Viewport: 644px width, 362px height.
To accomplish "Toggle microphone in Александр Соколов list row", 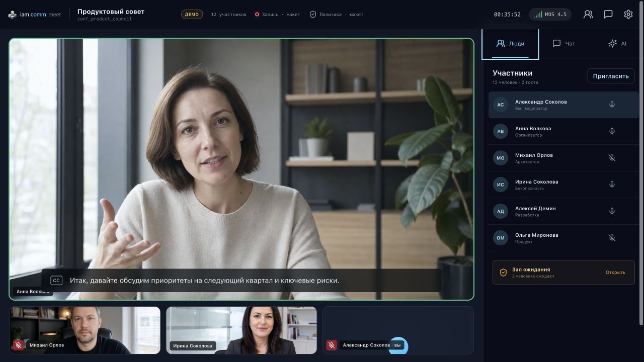I will tap(612, 105).
